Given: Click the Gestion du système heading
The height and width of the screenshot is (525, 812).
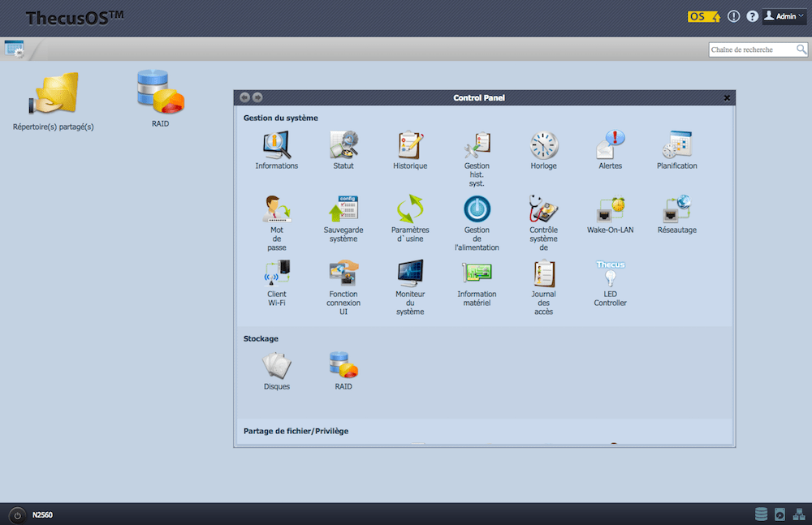Looking at the screenshot, I should (x=281, y=118).
